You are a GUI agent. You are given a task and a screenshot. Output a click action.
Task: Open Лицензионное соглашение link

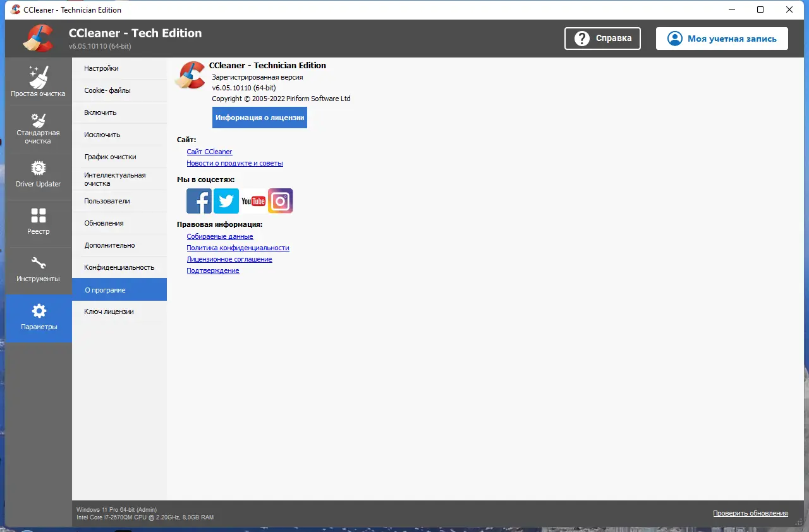tap(229, 259)
